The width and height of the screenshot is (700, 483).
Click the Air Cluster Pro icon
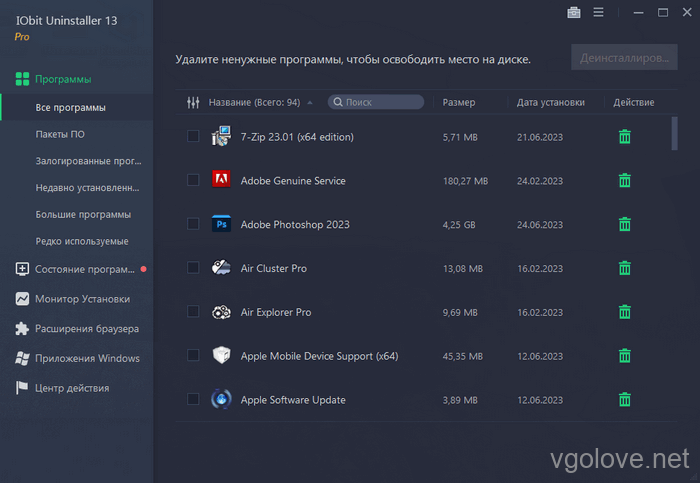coord(221,267)
